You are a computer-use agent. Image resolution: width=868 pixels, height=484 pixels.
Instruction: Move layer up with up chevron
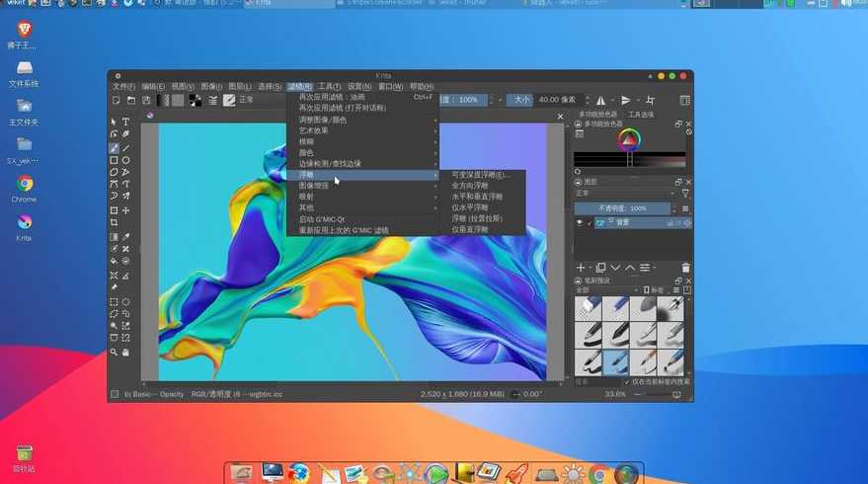pos(630,268)
